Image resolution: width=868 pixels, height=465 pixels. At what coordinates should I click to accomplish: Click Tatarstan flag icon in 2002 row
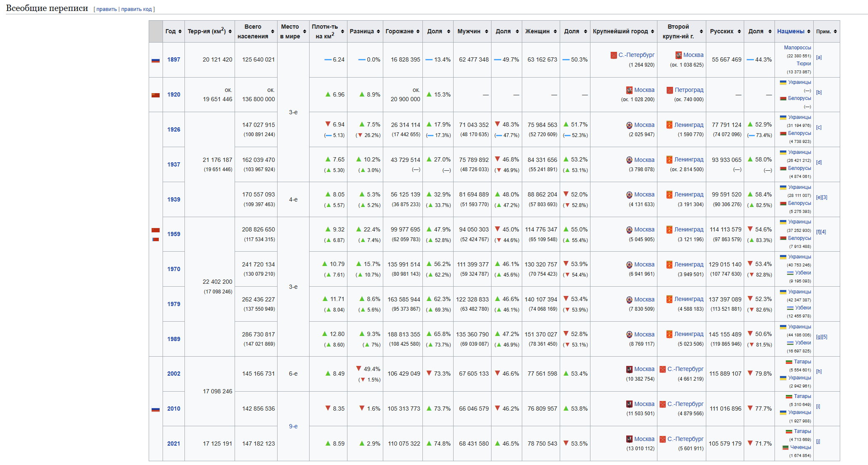(789, 362)
